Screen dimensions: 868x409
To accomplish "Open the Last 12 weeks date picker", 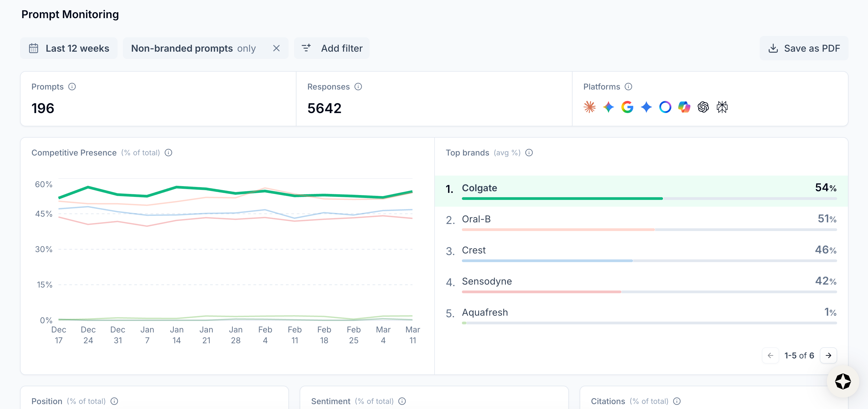I will [69, 48].
